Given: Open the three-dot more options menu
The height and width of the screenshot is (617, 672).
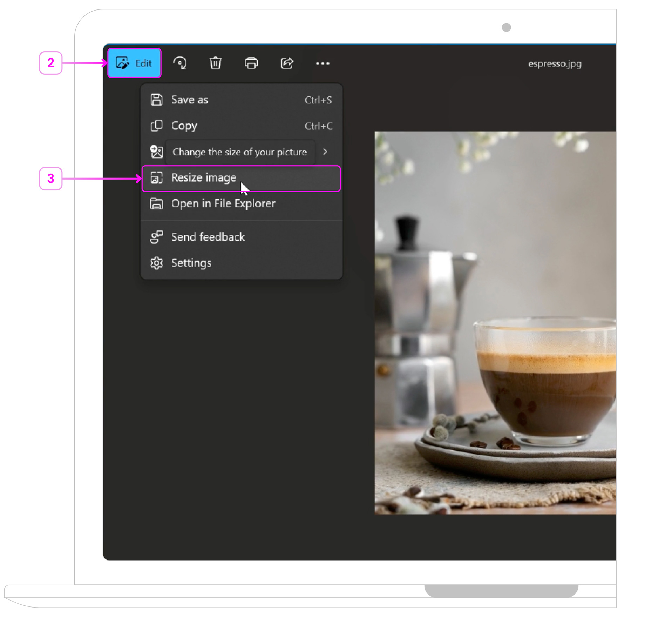Looking at the screenshot, I should 323,63.
